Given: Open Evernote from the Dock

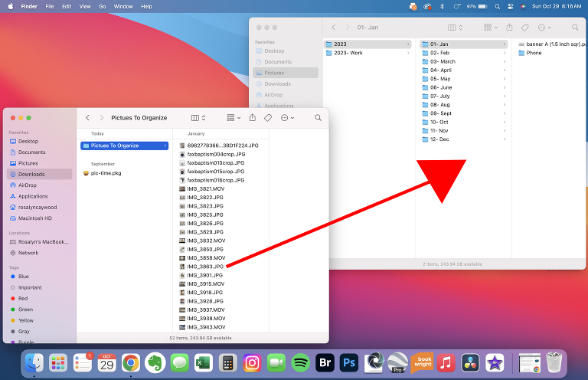Looking at the screenshot, I should (x=155, y=362).
